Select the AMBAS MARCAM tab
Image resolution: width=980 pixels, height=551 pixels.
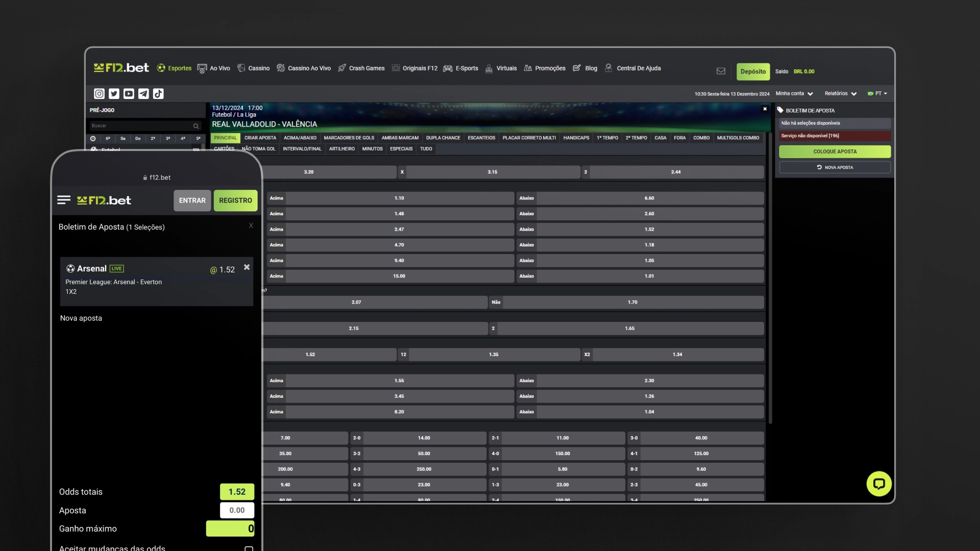pos(400,138)
